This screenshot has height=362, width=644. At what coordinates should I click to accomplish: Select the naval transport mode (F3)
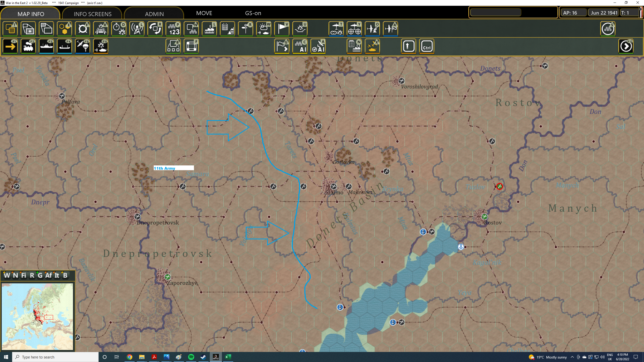pyautogui.click(x=46, y=46)
